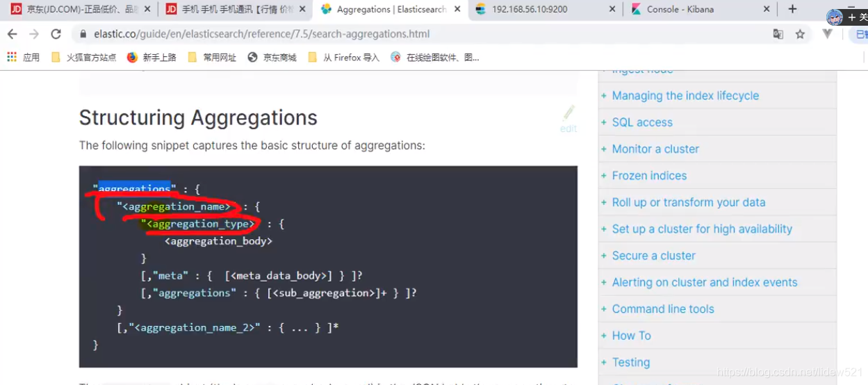
Task: Open the 新手上路 bookmark
Action: click(x=152, y=58)
